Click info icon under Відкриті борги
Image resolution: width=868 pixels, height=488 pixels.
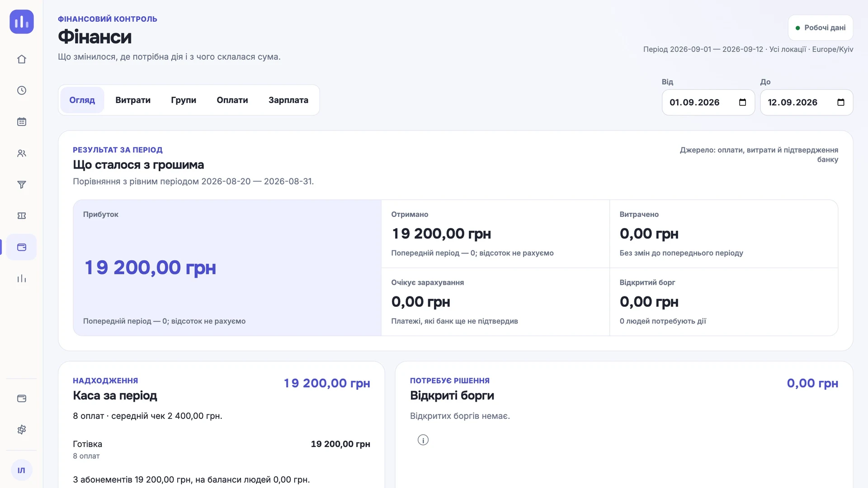[423, 440]
